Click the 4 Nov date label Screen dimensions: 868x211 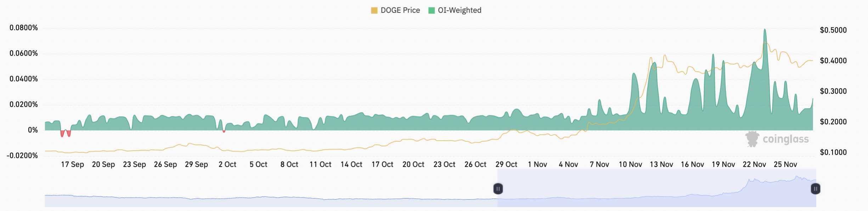click(568, 165)
